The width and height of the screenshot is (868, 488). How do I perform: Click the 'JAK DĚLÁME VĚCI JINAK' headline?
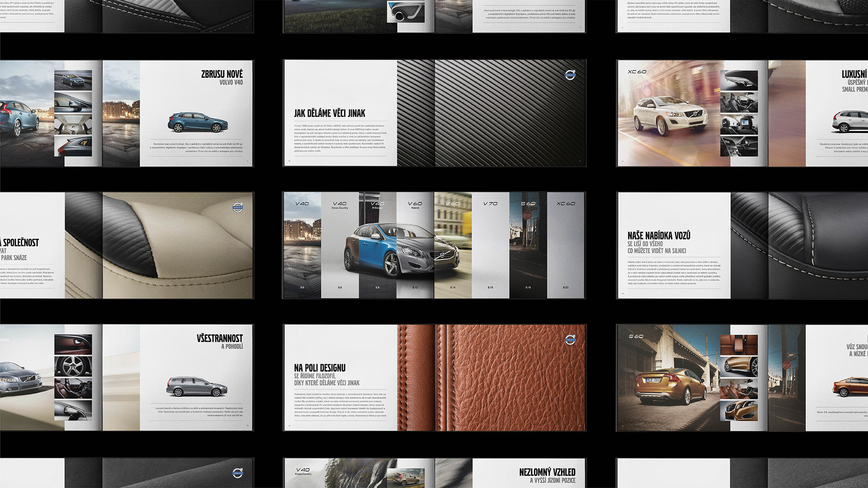[x=330, y=113]
